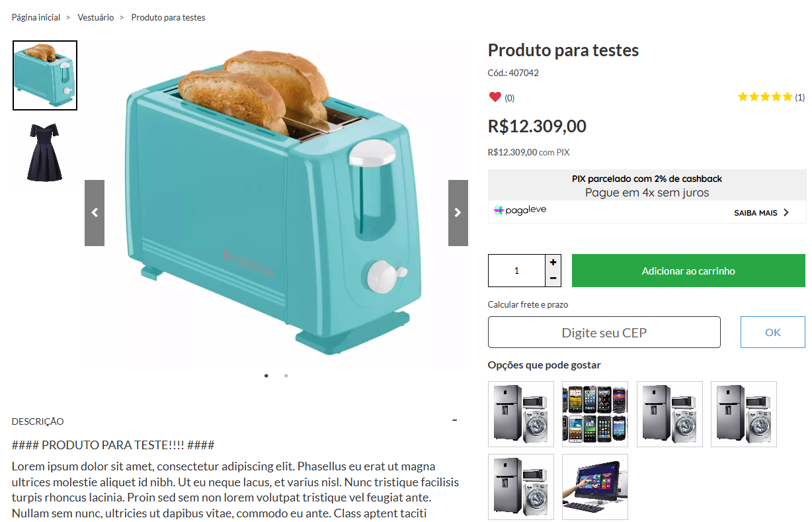Go to Página inicial breadcrumb
The image size is (812, 522).
pyautogui.click(x=36, y=18)
